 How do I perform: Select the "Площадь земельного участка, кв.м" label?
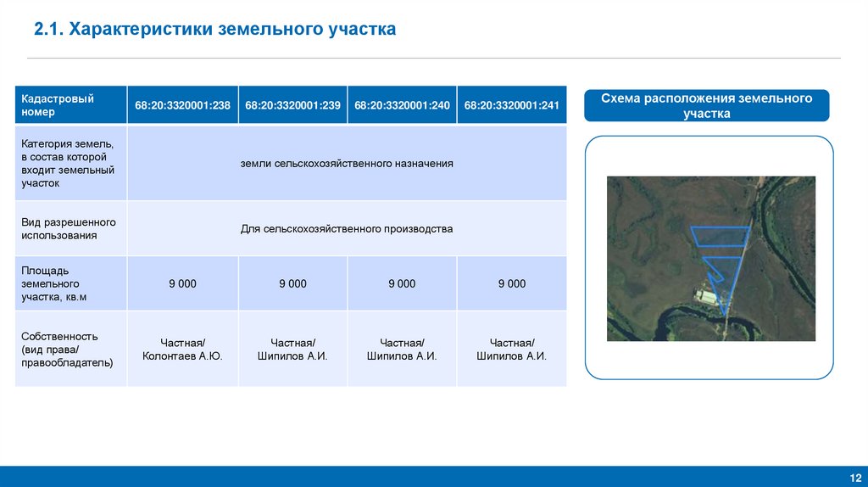coord(71,283)
